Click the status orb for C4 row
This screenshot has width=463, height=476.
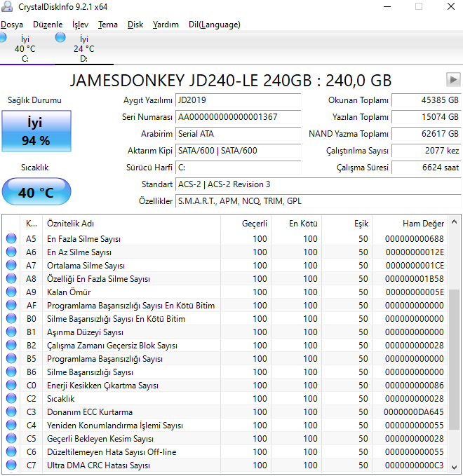(11, 426)
